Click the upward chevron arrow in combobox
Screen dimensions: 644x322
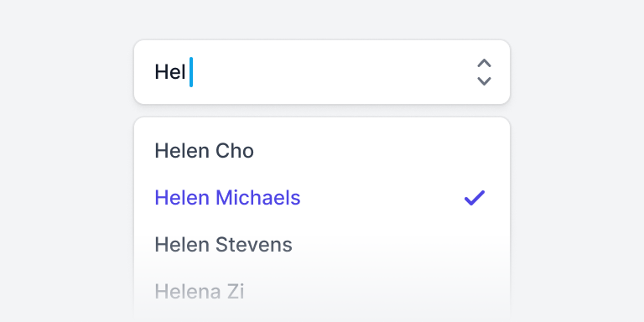(x=484, y=63)
